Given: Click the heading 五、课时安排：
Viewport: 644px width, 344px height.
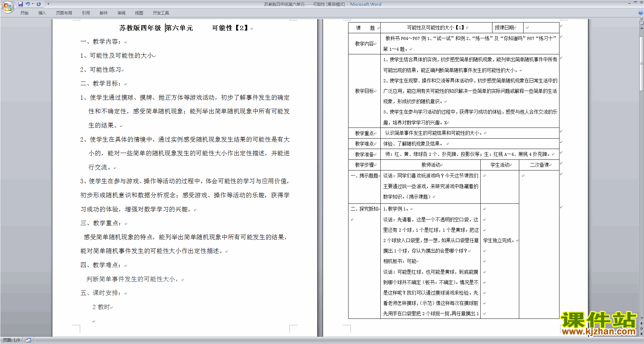Looking at the screenshot, I should (x=101, y=293).
